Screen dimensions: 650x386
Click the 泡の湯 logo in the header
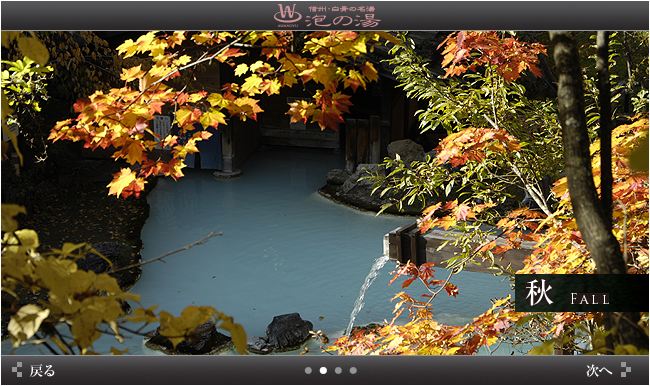[x=327, y=15]
